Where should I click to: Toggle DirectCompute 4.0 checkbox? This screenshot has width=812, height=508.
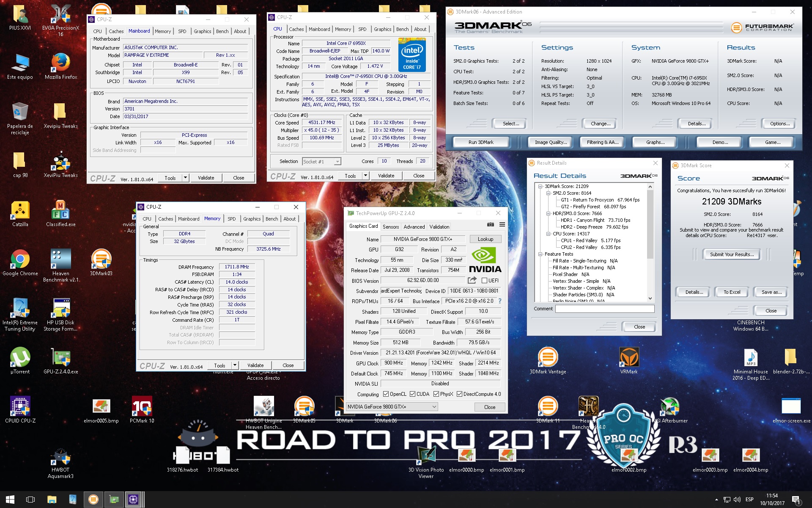[x=459, y=394]
